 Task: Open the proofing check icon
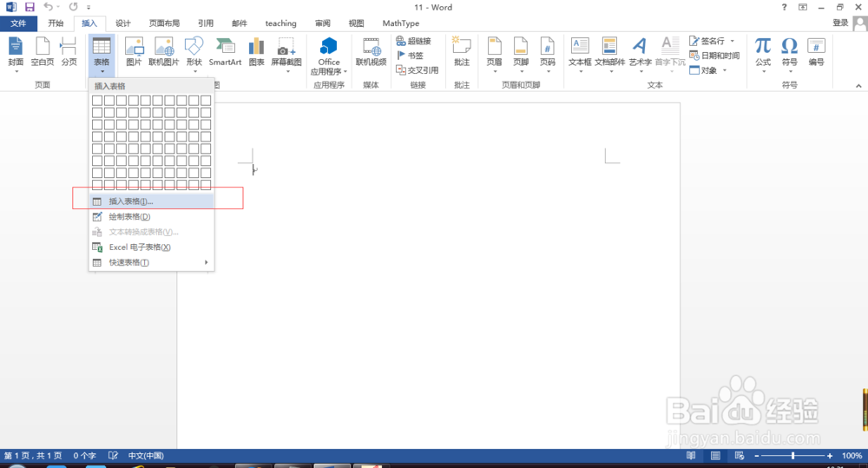pyautogui.click(x=113, y=456)
